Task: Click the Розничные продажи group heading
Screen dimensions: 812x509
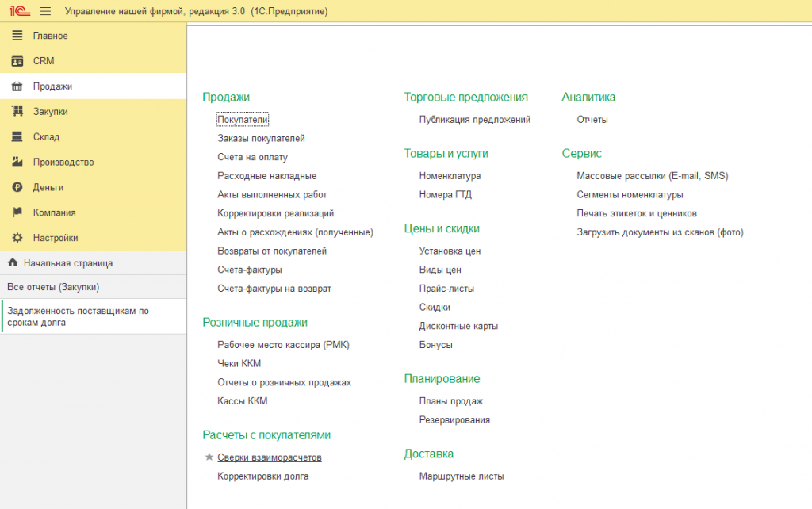Action: [255, 322]
